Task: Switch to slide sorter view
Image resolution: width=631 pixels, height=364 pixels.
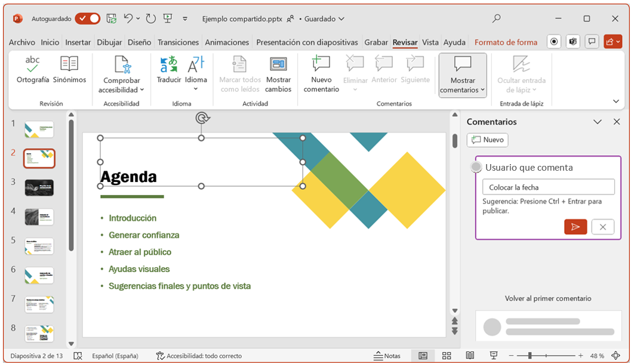Action: pos(447,356)
